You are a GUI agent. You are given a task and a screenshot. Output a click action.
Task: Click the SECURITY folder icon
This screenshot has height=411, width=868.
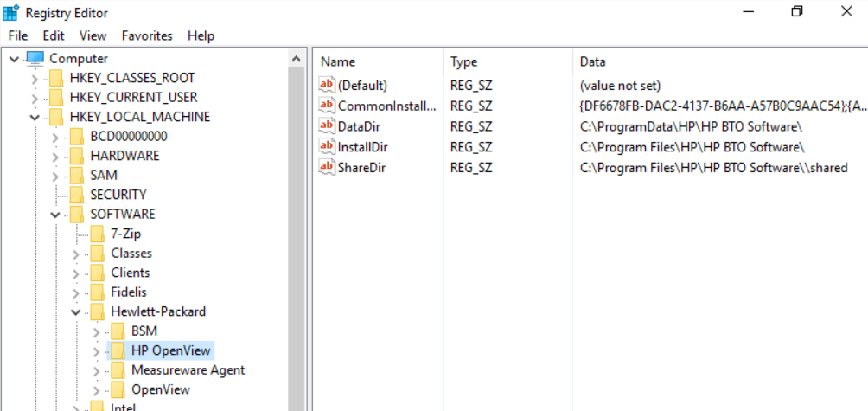pos(76,195)
